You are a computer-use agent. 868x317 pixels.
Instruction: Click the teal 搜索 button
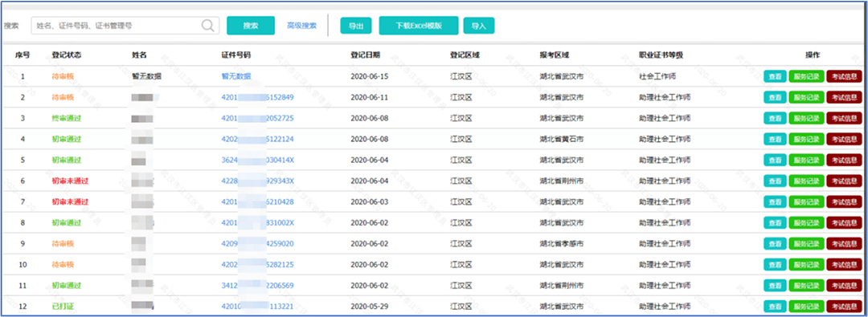tap(251, 26)
